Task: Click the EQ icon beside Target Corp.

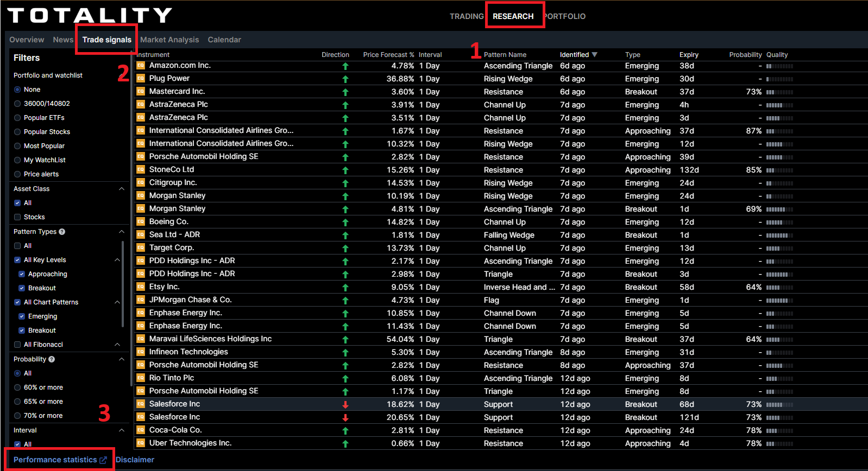Action: (141, 248)
